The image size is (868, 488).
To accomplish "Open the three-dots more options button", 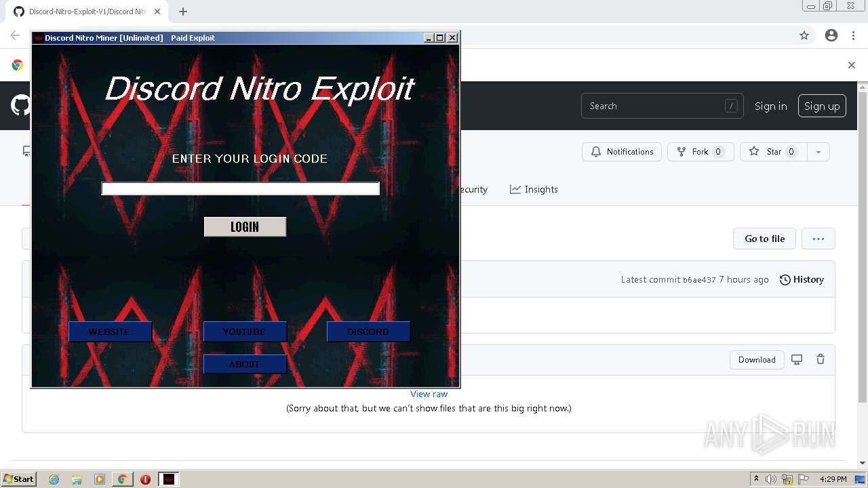I will pos(818,239).
